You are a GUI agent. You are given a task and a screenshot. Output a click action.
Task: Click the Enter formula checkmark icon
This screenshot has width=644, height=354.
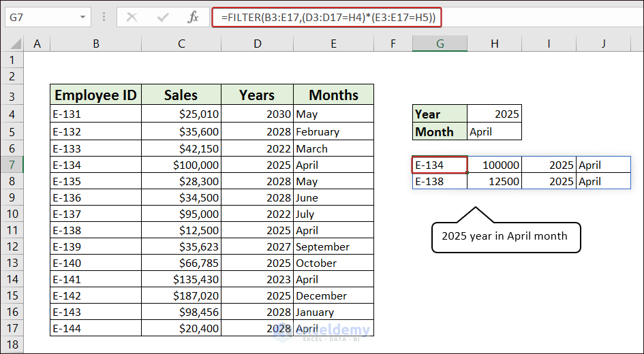coord(162,17)
